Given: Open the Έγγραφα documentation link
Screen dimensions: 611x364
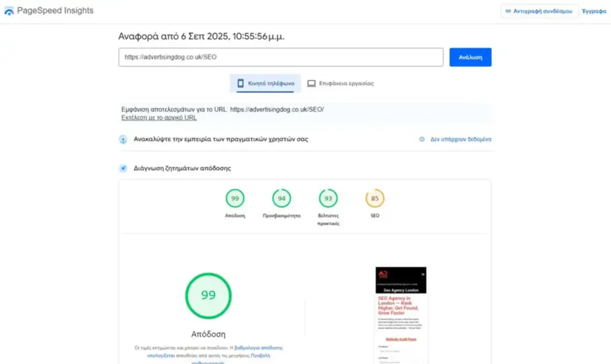Looking at the screenshot, I should coord(594,10).
